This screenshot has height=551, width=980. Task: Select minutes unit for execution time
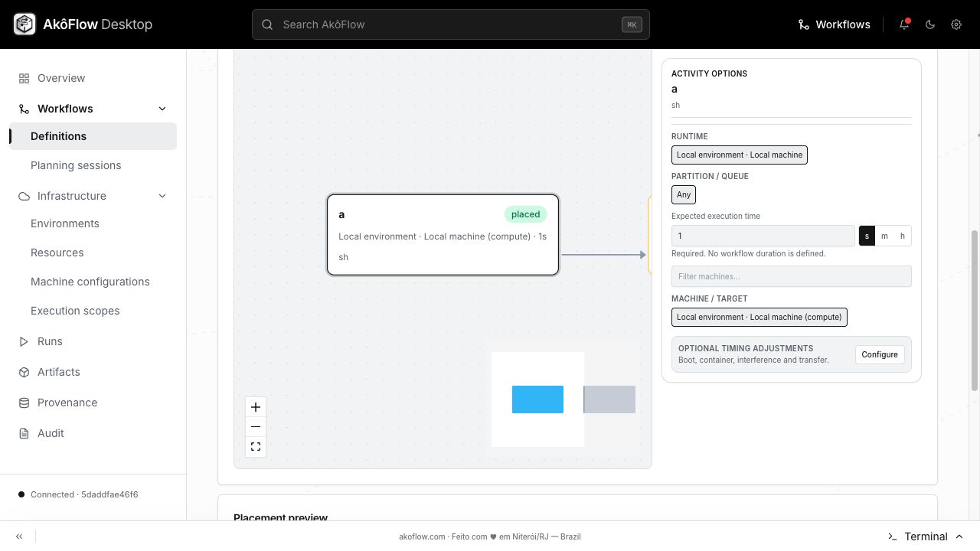pyautogui.click(x=884, y=236)
